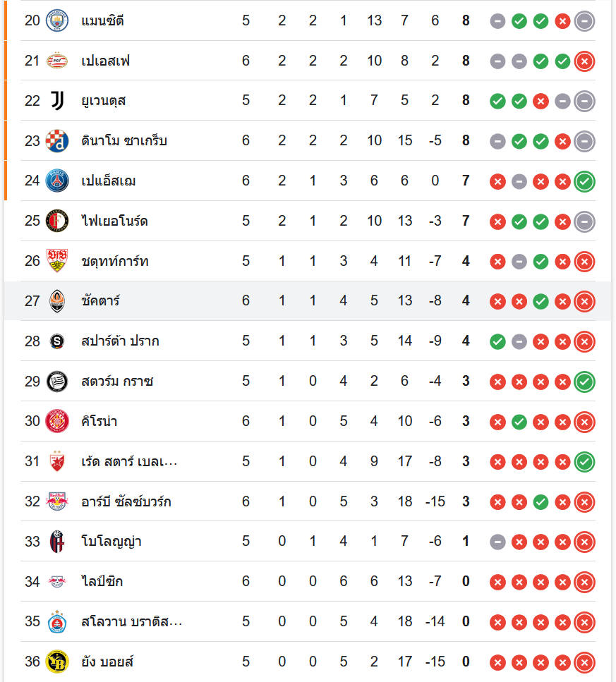The height and width of the screenshot is (682, 616).
Task: Click เปเอสเฟ latest match loss indicator
Action: click(x=584, y=61)
